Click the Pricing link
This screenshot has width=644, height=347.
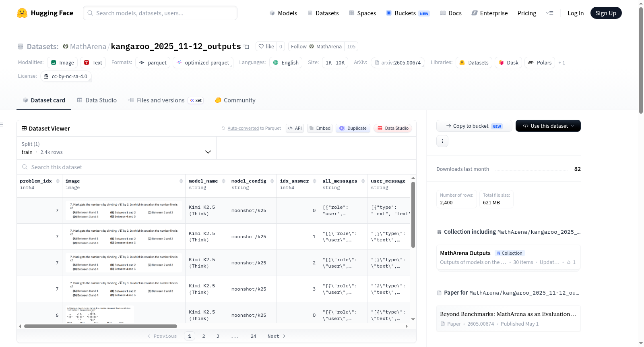pyautogui.click(x=526, y=13)
